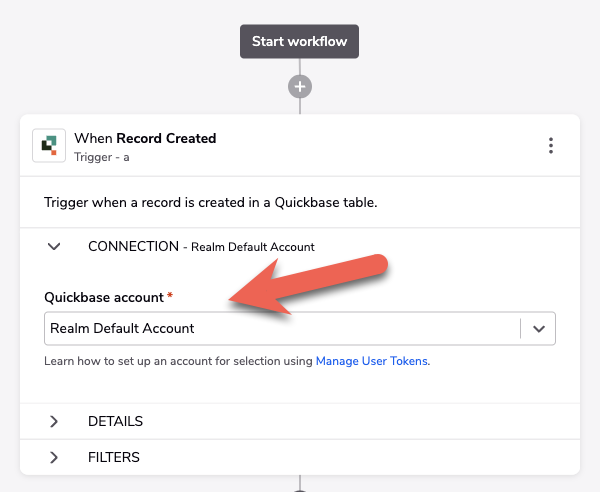Open the three-dot options menu
The width and height of the screenshot is (600, 492).
coord(551,145)
